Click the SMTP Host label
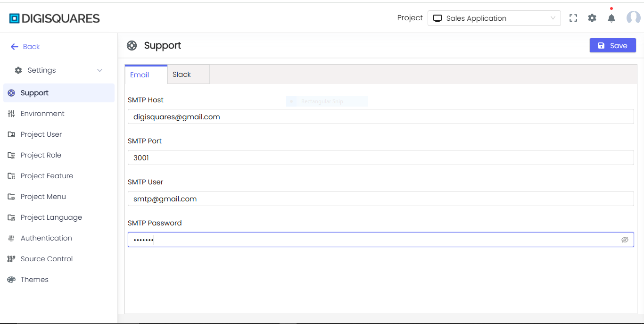The width and height of the screenshot is (644, 324). [x=146, y=100]
